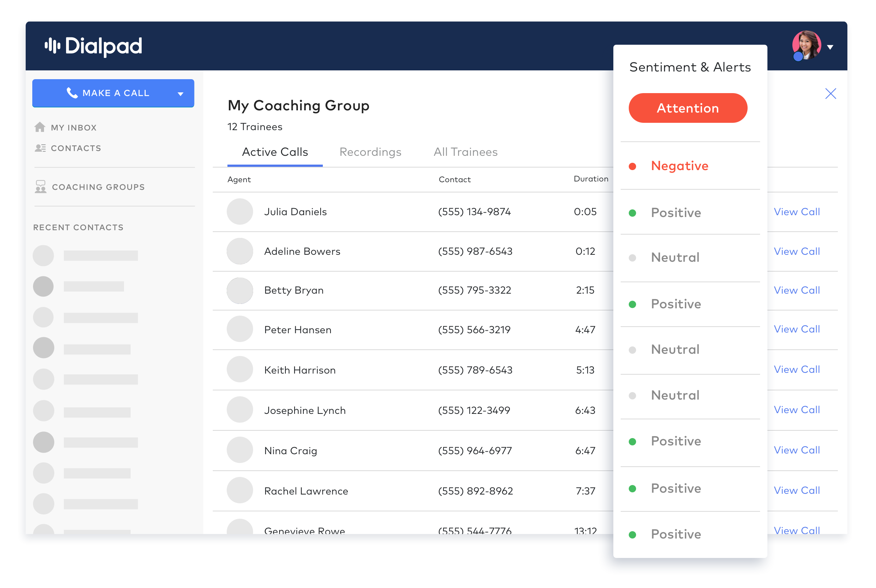Image resolution: width=876 pixels, height=588 pixels.
Task: Click Peter Hansen's avatar
Action: coord(240,329)
